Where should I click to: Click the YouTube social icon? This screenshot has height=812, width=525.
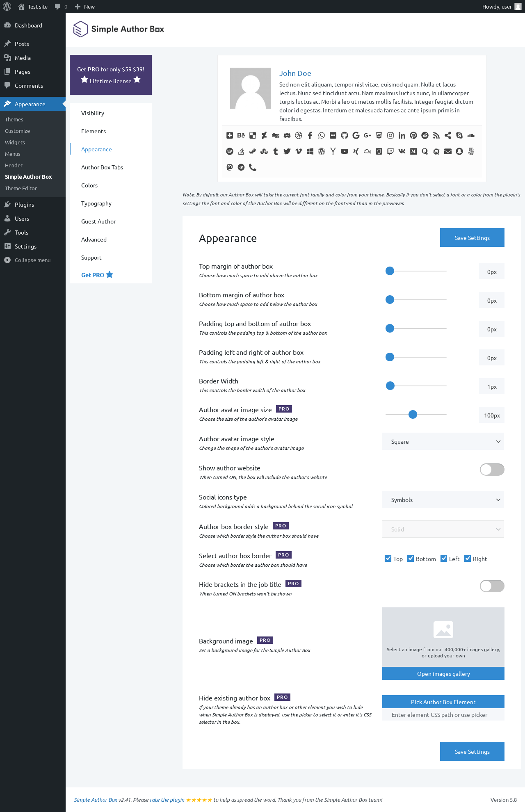(345, 151)
